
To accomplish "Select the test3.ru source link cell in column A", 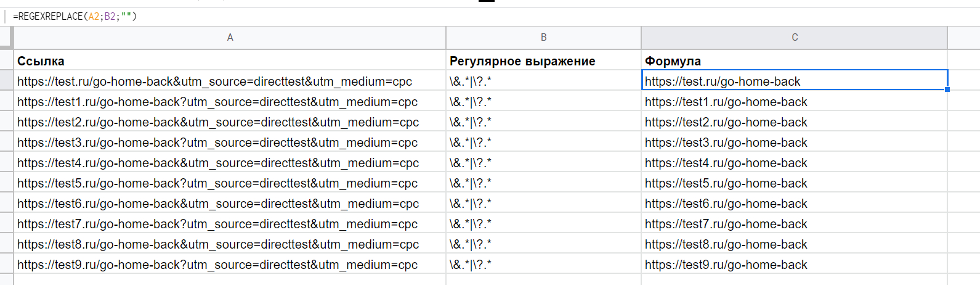I will (x=230, y=142).
